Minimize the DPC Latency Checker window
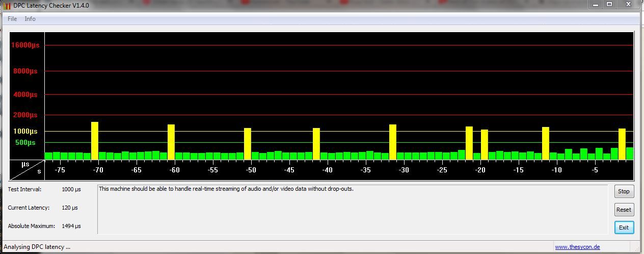Image resolution: width=644 pixels, height=254 pixels. click(595, 4)
